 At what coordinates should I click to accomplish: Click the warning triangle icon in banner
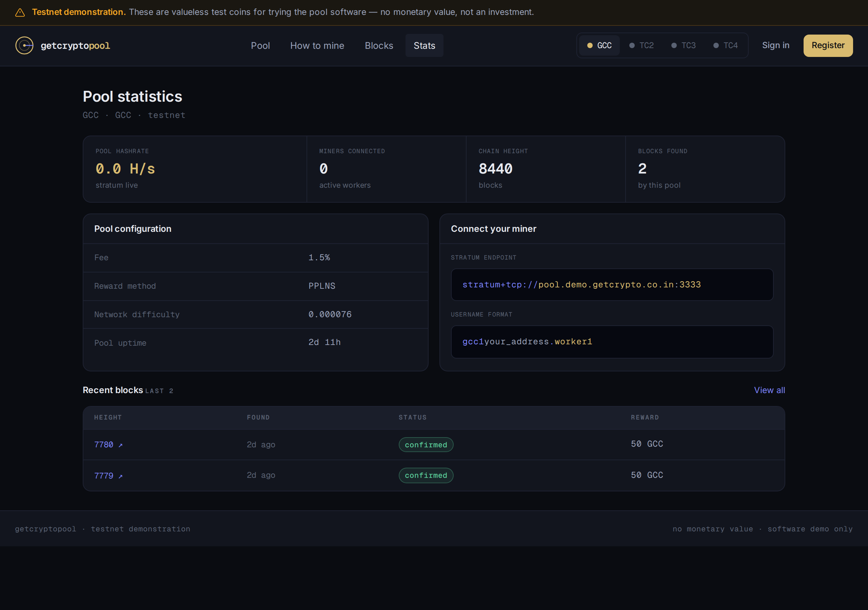click(x=20, y=13)
